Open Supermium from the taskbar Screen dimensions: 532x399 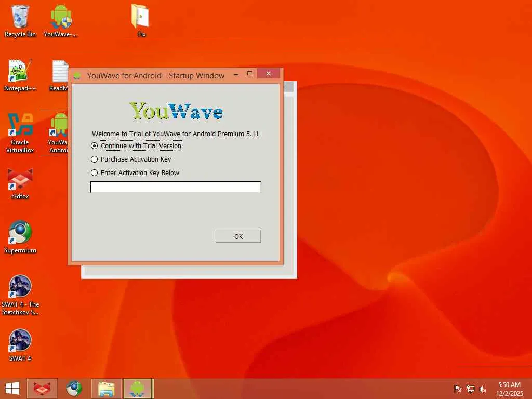coord(74,389)
